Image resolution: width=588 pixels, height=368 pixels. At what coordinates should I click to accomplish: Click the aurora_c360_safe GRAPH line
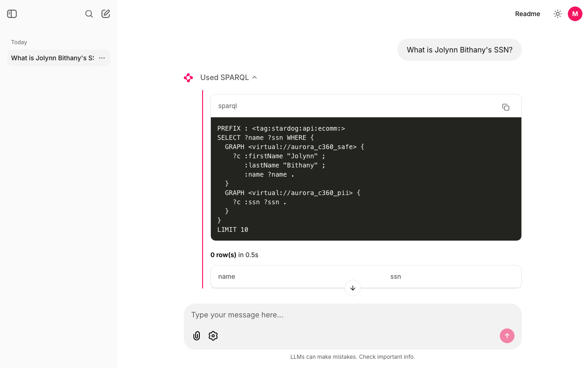point(294,147)
